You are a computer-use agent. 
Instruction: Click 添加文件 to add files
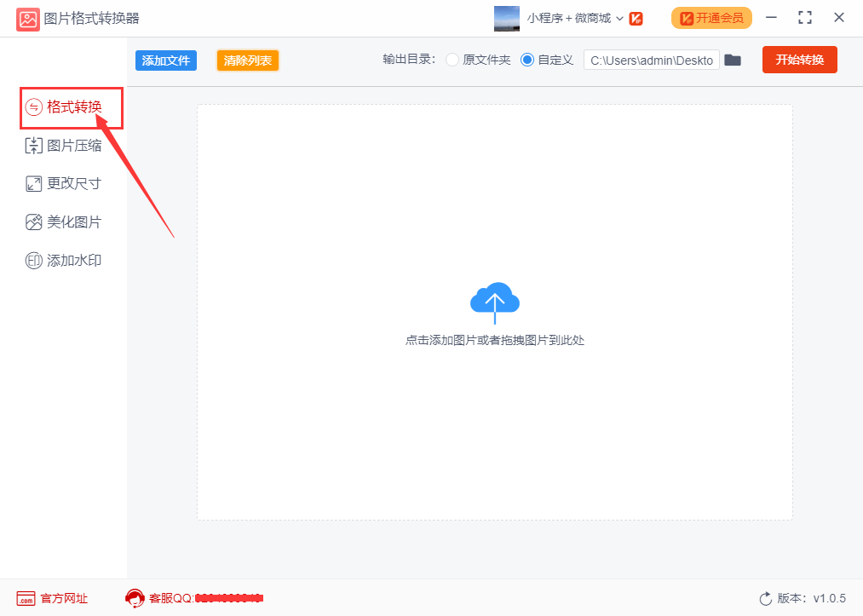[165, 60]
